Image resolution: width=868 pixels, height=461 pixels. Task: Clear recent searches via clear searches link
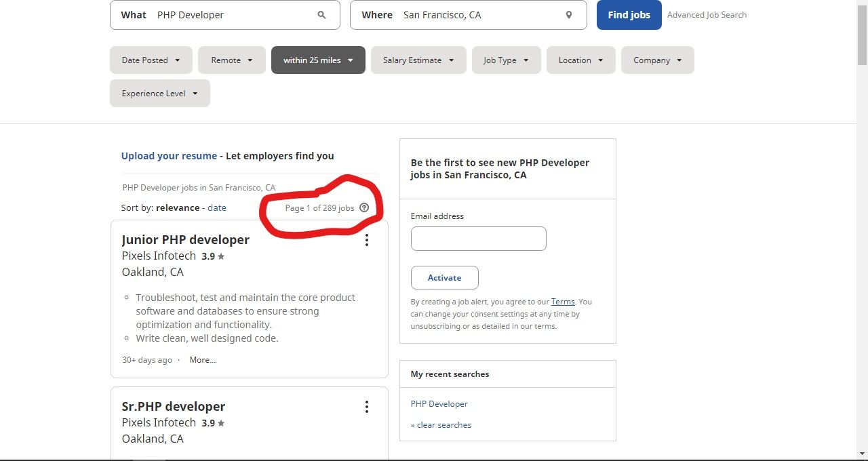pyautogui.click(x=443, y=425)
